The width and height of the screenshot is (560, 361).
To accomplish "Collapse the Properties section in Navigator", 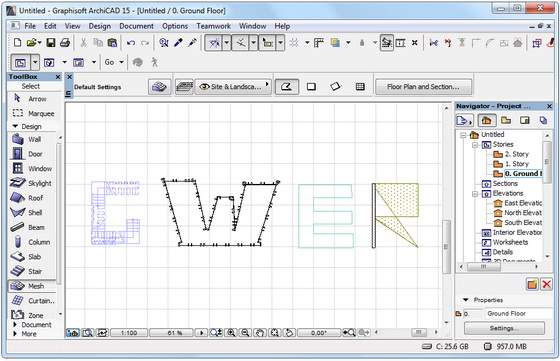I will [x=466, y=300].
